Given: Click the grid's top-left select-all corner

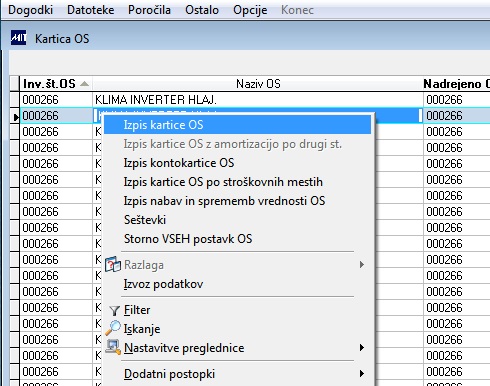Looking at the screenshot, I should point(15,83).
